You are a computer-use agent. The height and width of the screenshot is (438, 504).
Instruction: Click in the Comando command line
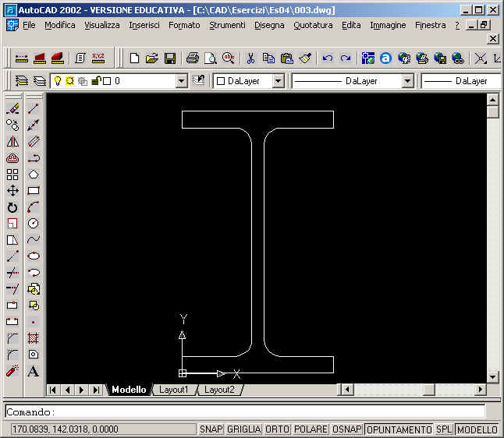[x=245, y=412]
